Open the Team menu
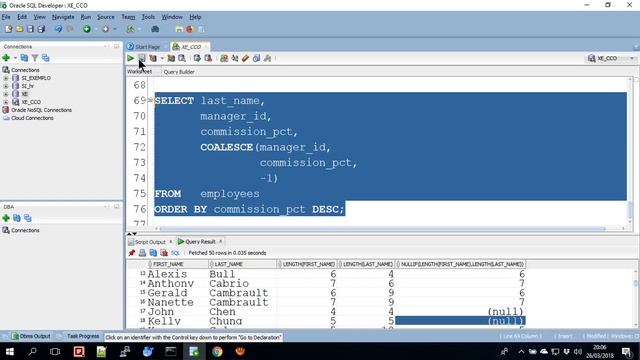640x360 pixels. 128,17
